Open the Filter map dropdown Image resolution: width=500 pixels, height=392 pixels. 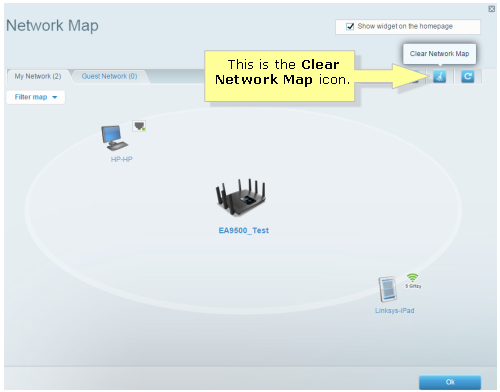[36, 97]
